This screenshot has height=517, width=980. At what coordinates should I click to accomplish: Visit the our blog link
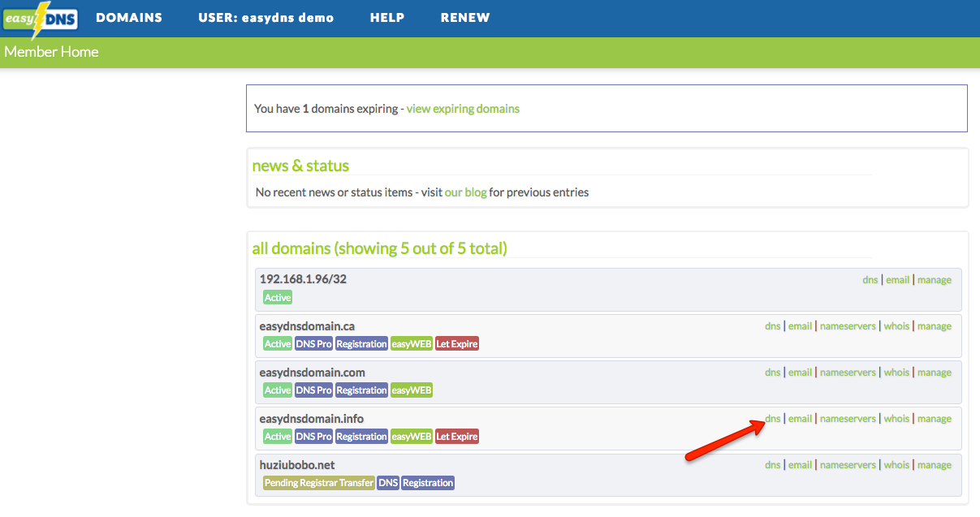[x=465, y=192]
